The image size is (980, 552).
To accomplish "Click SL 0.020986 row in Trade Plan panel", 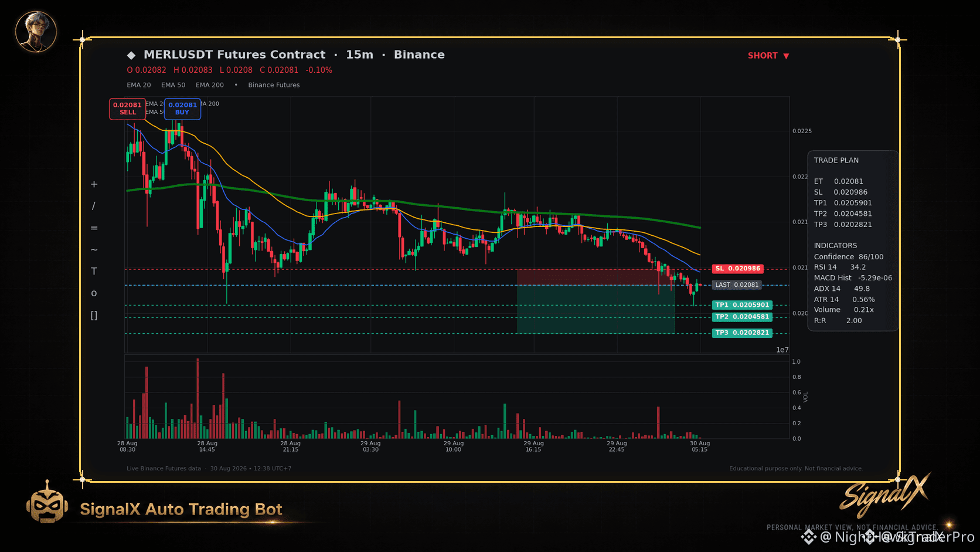I will tap(841, 192).
